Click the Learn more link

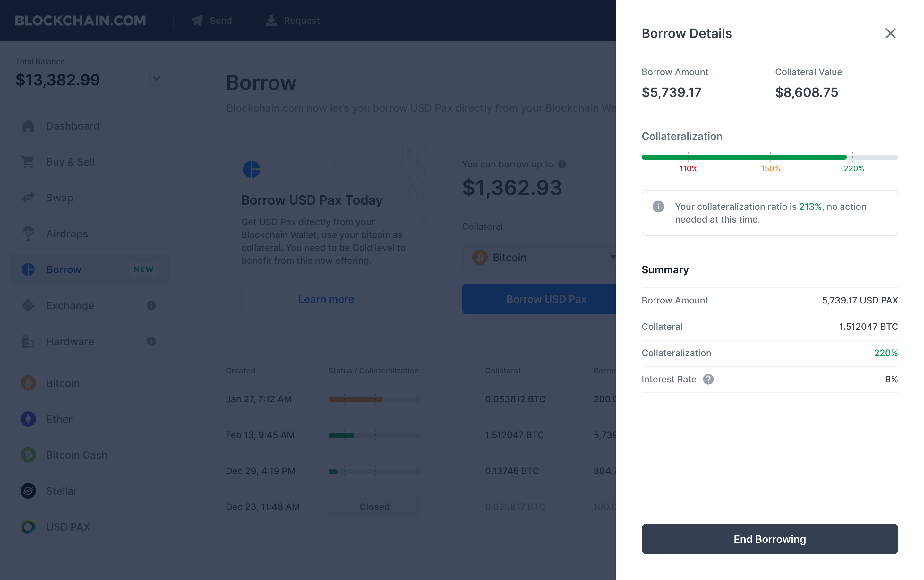(x=326, y=299)
